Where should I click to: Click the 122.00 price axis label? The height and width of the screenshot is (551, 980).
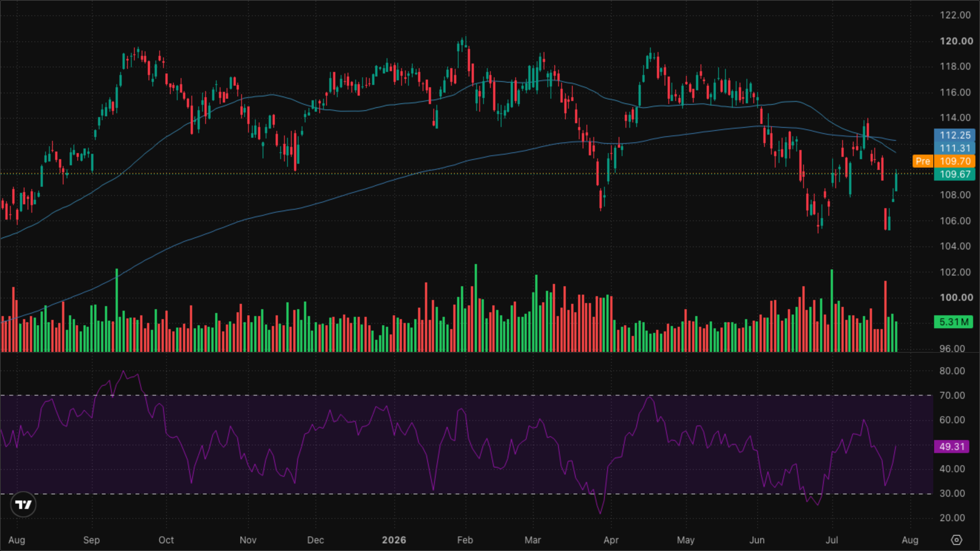point(955,15)
